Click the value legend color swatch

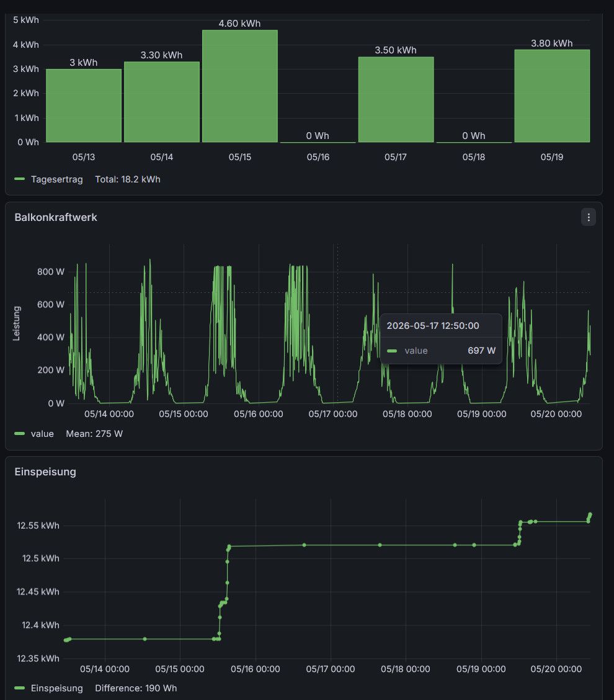click(x=20, y=434)
